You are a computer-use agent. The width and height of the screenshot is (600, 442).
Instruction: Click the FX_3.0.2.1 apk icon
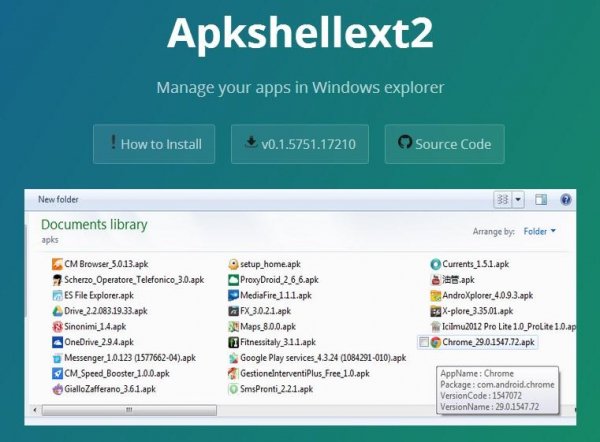(x=233, y=311)
